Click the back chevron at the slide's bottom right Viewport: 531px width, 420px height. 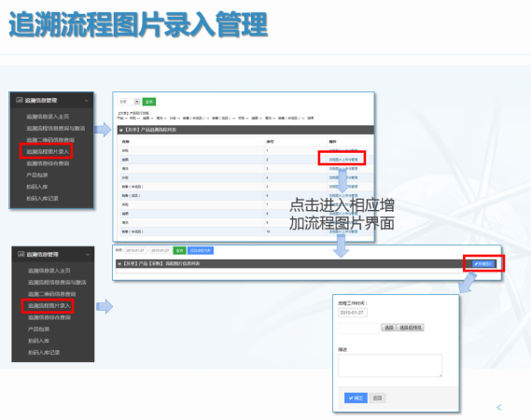point(499,407)
